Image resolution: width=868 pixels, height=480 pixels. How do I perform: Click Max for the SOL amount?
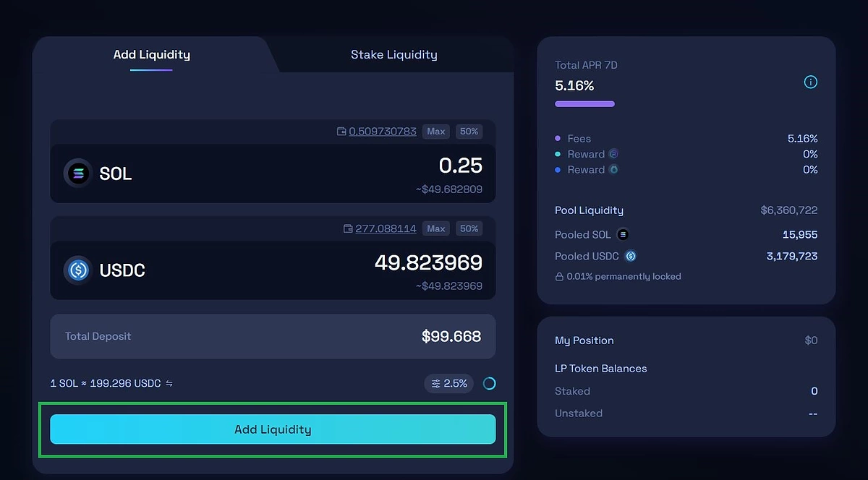coord(436,132)
